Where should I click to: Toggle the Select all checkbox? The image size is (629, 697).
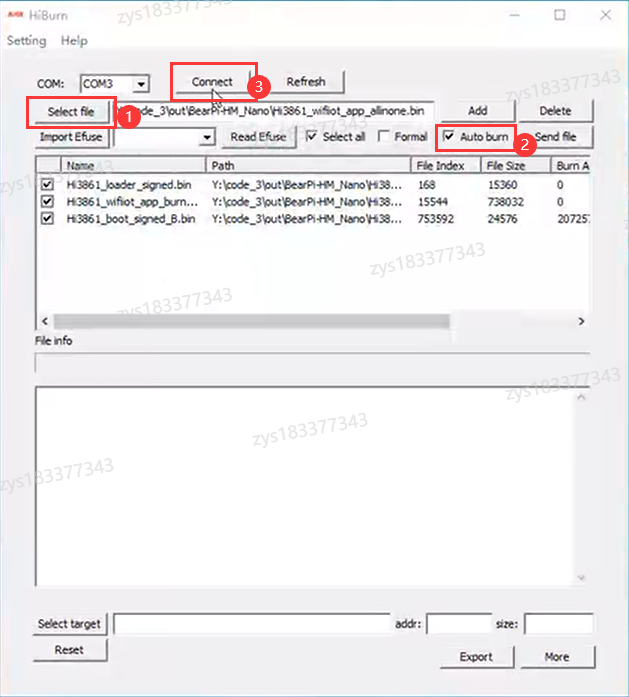pyautogui.click(x=312, y=137)
